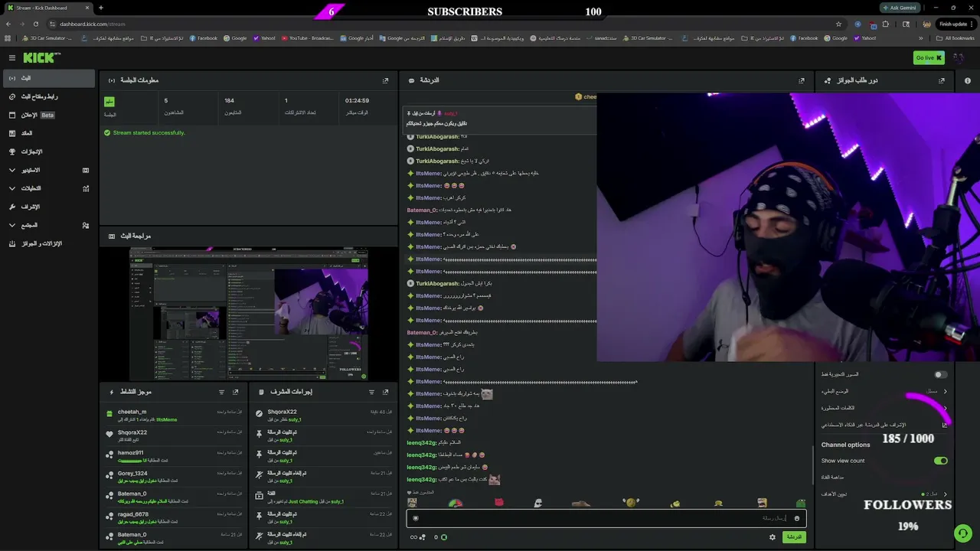The height and width of the screenshot is (551, 980).
Task: Open the Chrome apps grid icon
Action: coord(8,38)
